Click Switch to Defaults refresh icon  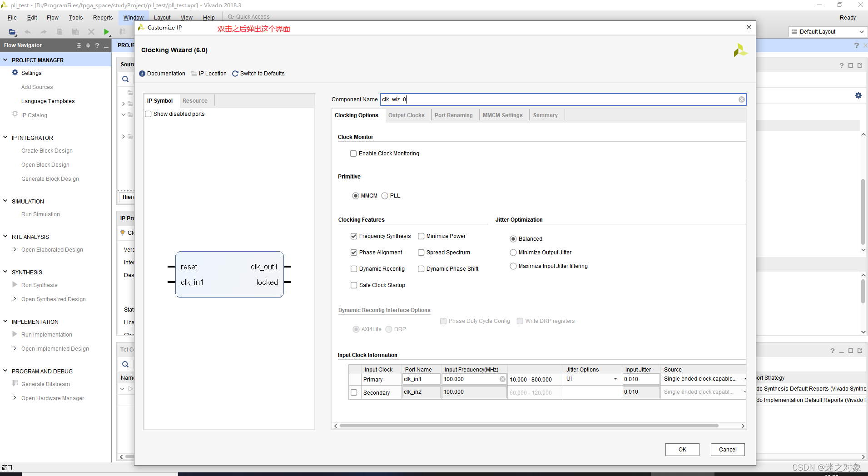tap(235, 74)
